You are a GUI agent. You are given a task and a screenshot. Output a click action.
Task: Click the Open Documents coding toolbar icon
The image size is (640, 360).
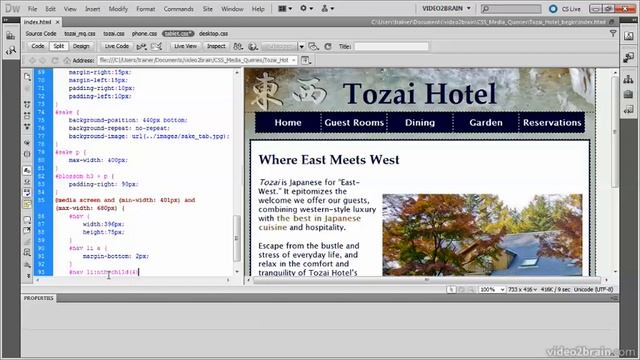point(27,77)
